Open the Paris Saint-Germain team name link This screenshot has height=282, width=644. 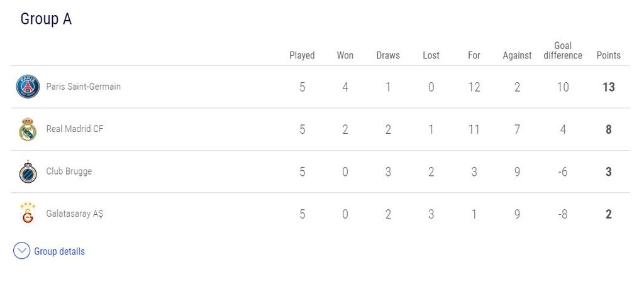83,87
